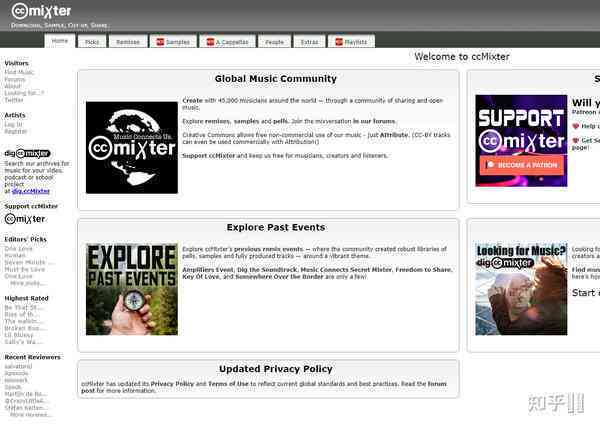Click the heart icon next to Help

(x=576, y=126)
